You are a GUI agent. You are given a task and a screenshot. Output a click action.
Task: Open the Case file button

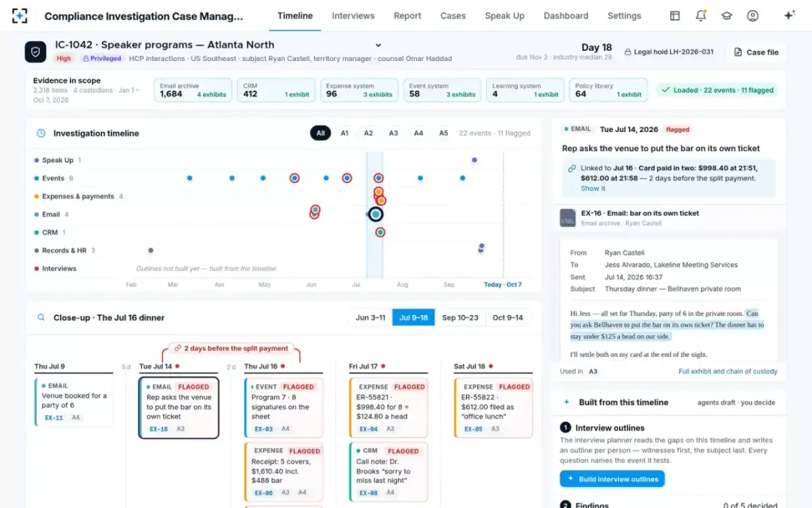(x=756, y=52)
